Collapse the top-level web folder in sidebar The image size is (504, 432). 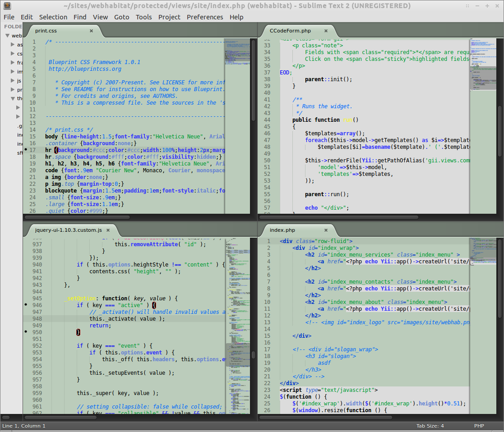tap(7, 36)
